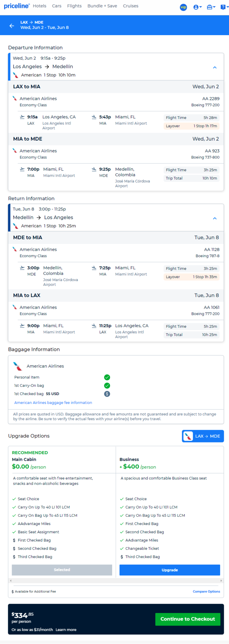Image resolution: width=229 pixels, height=644 pixels.
Task: Click the Upgrade button for Business
Action: 170,570
